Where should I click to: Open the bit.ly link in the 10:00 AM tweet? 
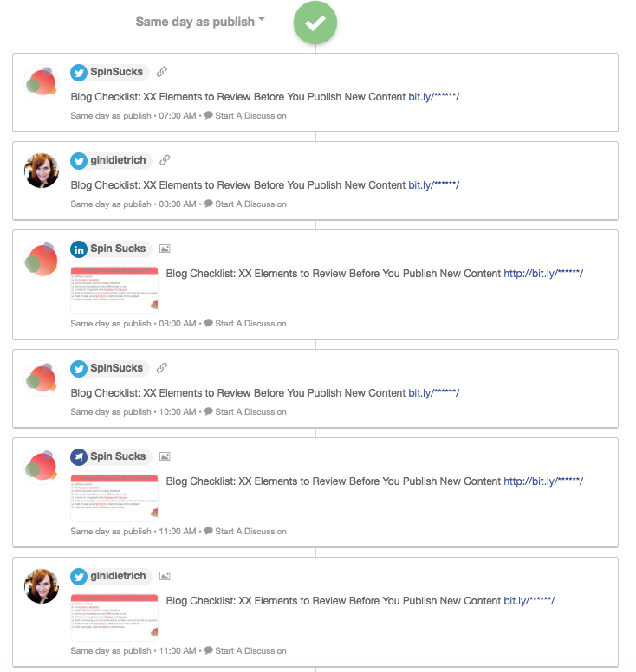(x=433, y=393)
